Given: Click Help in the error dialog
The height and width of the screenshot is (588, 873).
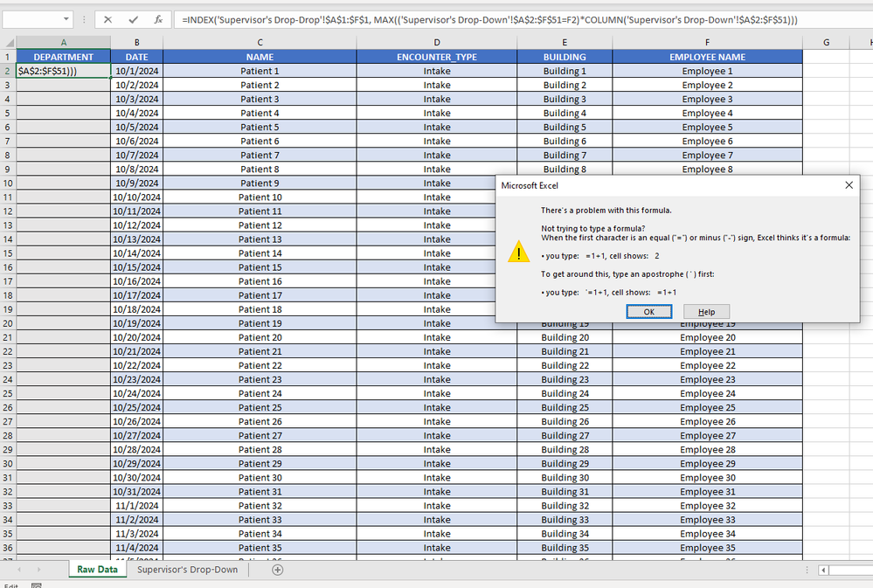Looking at the screenshot, I should coord(706,312).
